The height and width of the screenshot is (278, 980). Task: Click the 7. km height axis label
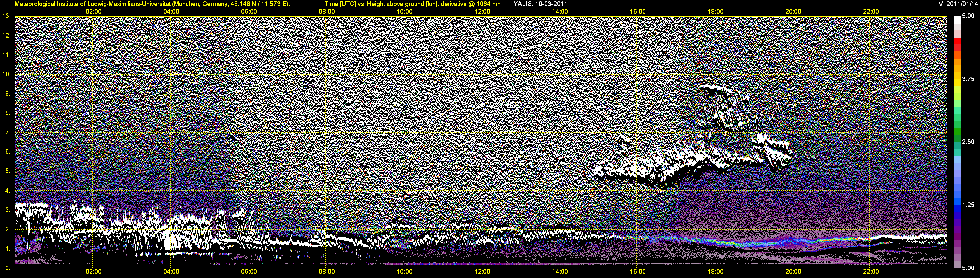[8, 132]
